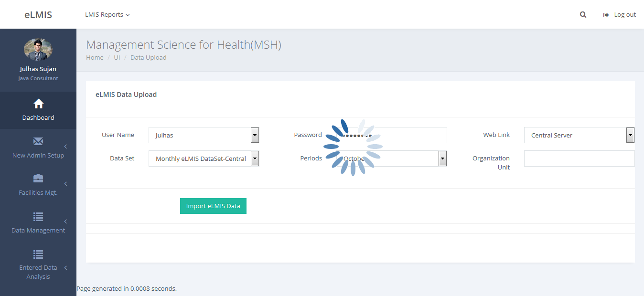Screen dimensions: 644x296
Task: Go to Home breadcrumb link
Action: click(95, 57)
